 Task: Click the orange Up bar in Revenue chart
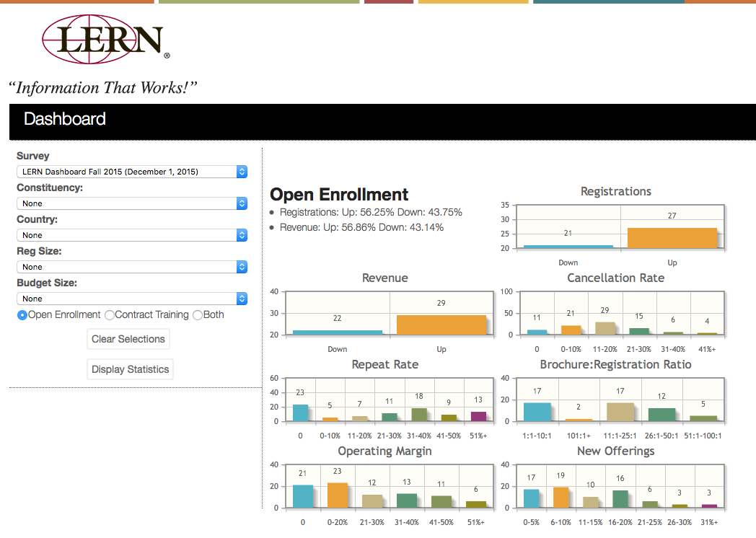click(x=441, y=325)
